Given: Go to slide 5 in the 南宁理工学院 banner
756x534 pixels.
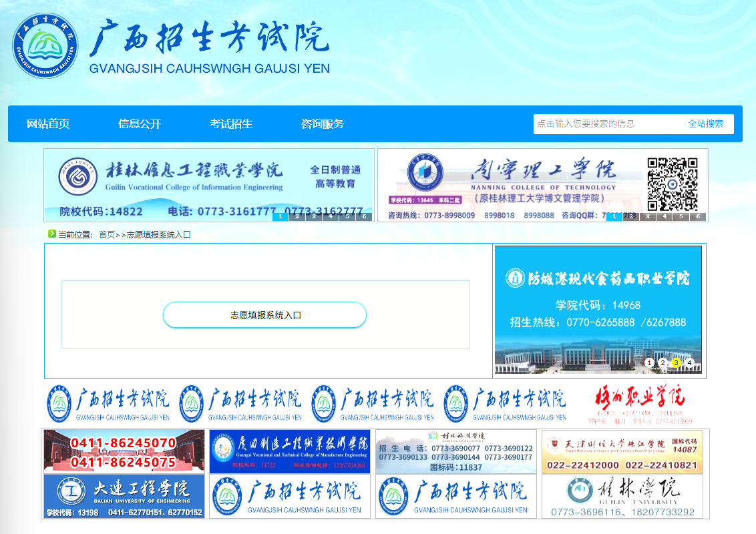Looking at the screenshot, I should pos(681,216).
